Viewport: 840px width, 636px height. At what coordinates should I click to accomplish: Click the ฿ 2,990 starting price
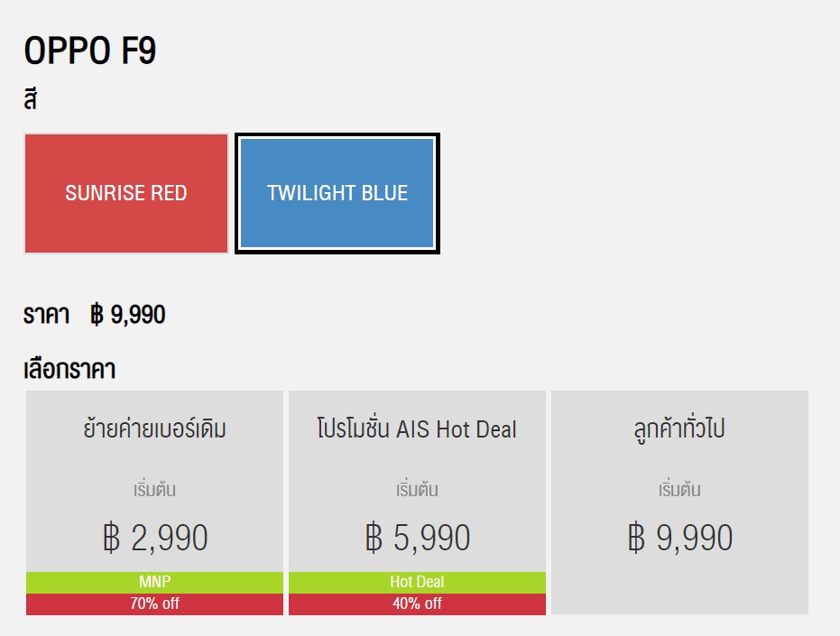click(x=155, y=538)
